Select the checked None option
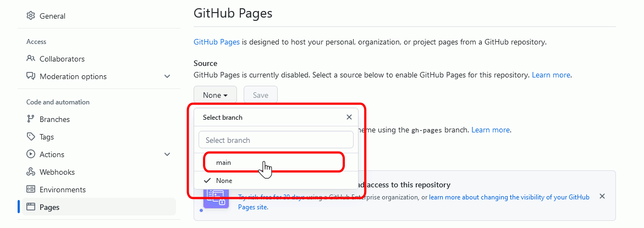This screenshot has height=228, width=644. 276,180
